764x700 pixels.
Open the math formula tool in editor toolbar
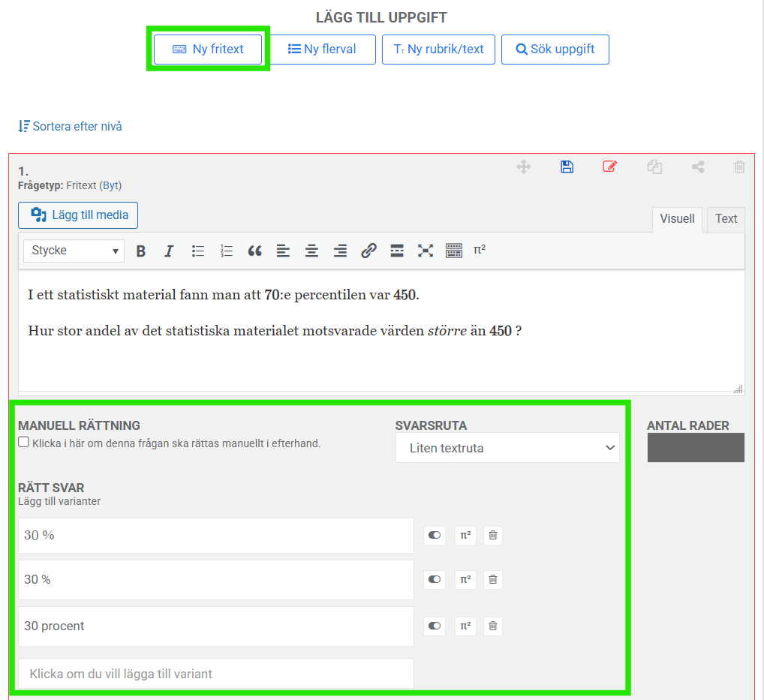coord(479,251)
